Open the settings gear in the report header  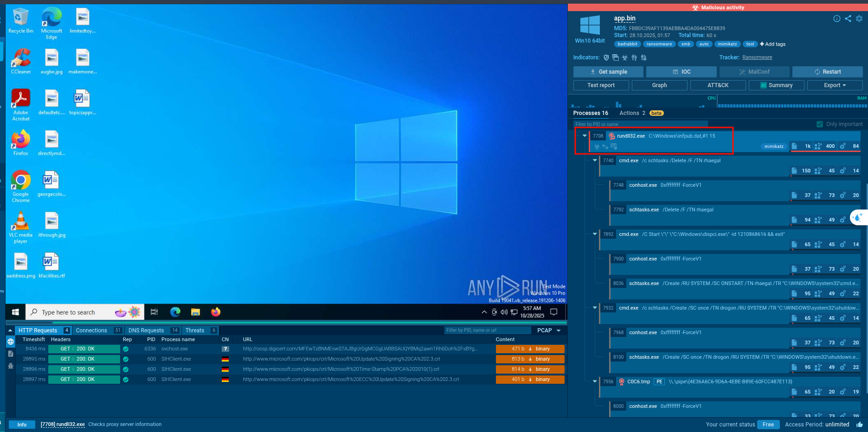tap(859, 19)
